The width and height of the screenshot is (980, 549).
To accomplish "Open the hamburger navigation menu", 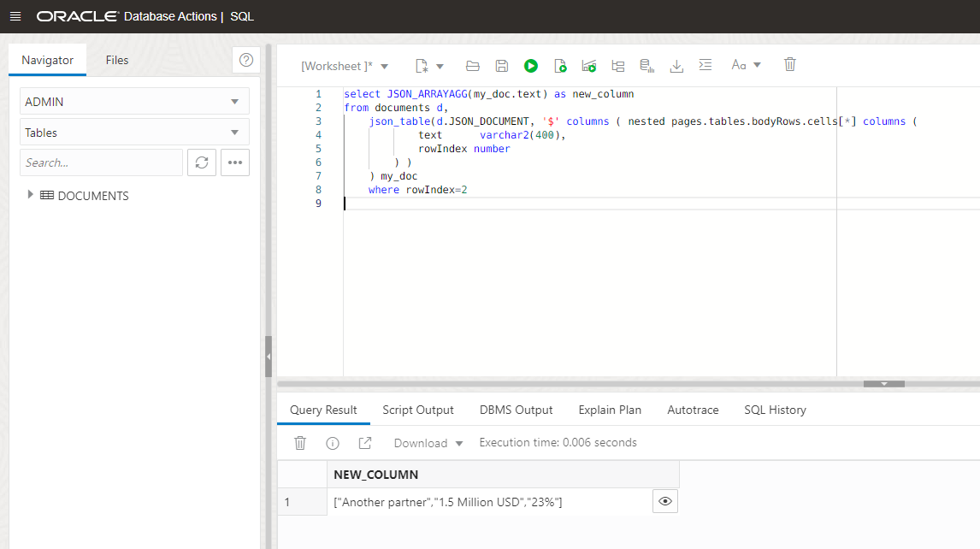I will (x=15, y=16).
